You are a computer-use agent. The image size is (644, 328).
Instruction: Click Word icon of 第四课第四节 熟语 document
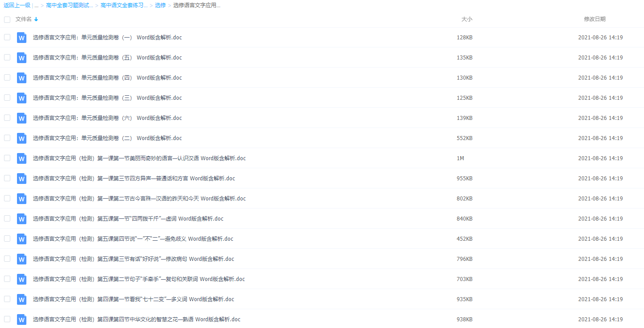(21, 319)
